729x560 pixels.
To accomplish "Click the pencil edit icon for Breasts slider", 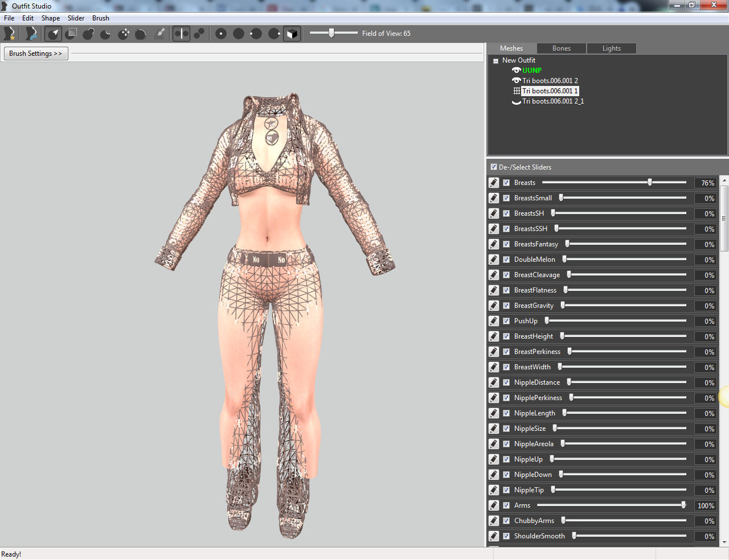I will [x=494, y=183].
